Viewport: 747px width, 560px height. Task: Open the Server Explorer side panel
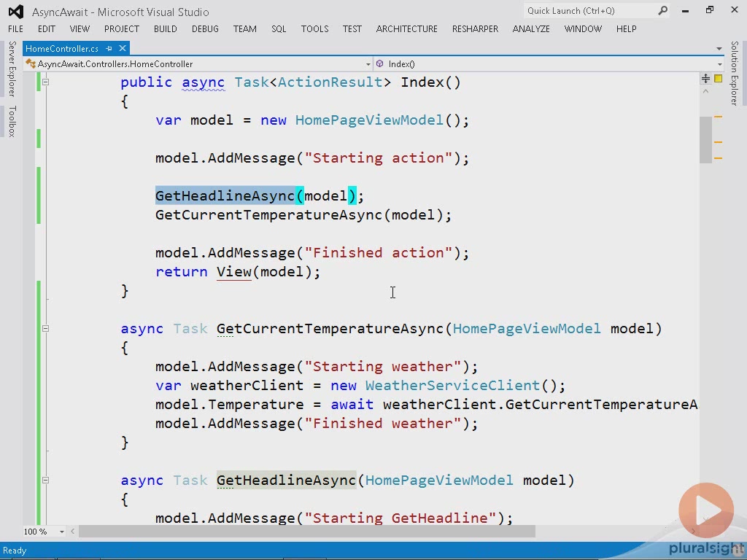pos(12,69)
